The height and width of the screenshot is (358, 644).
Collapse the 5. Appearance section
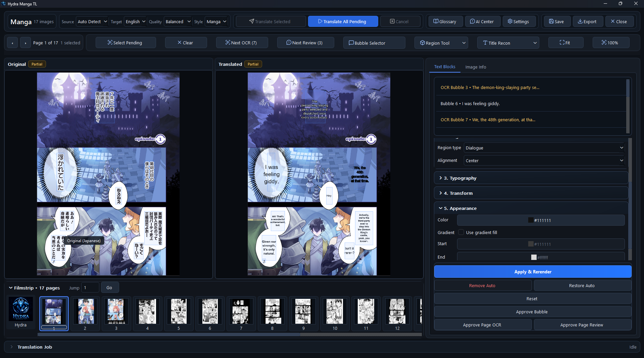click(x=531, y=208)
